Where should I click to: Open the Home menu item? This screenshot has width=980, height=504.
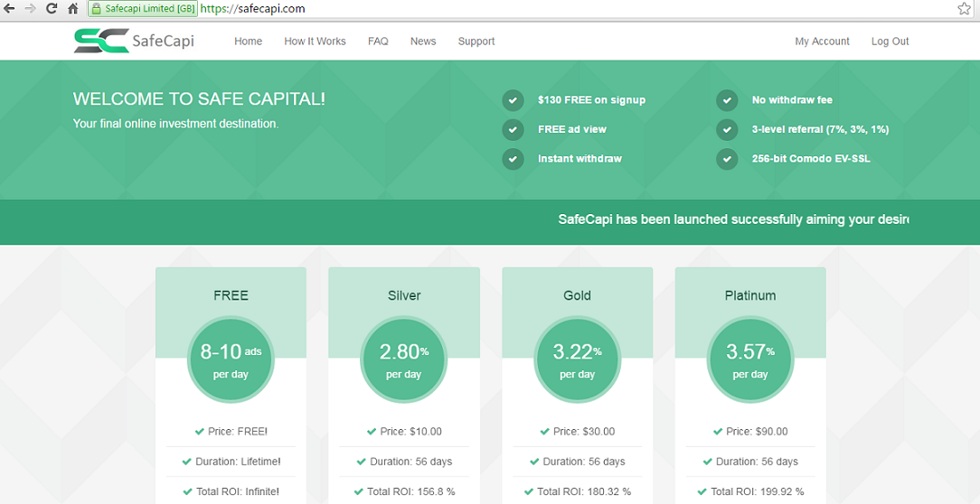tap(248, 42)
